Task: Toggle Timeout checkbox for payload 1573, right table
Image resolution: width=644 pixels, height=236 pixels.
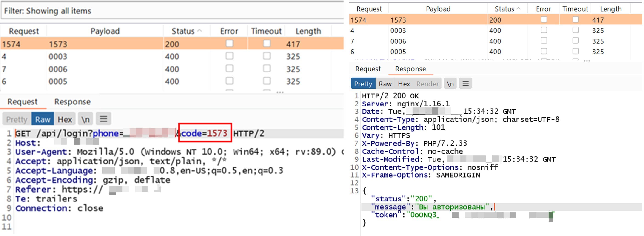Action: tap(576, 19)
